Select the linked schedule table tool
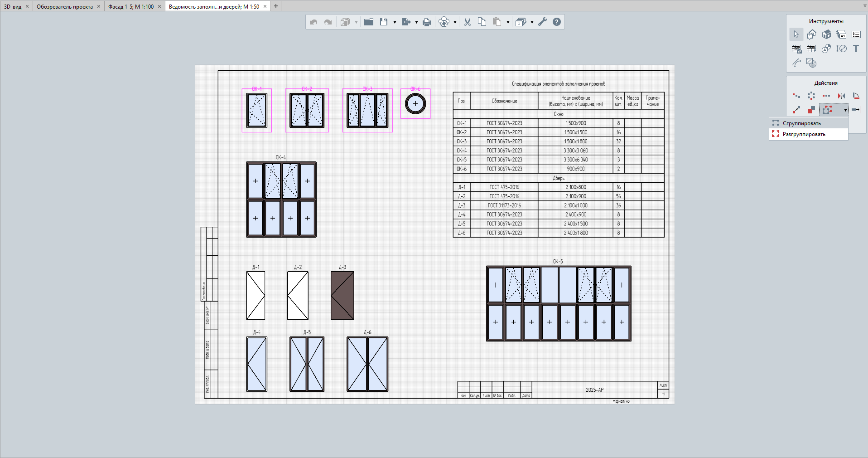The height and width of the screenshot is (458, 868). point(796,49)
